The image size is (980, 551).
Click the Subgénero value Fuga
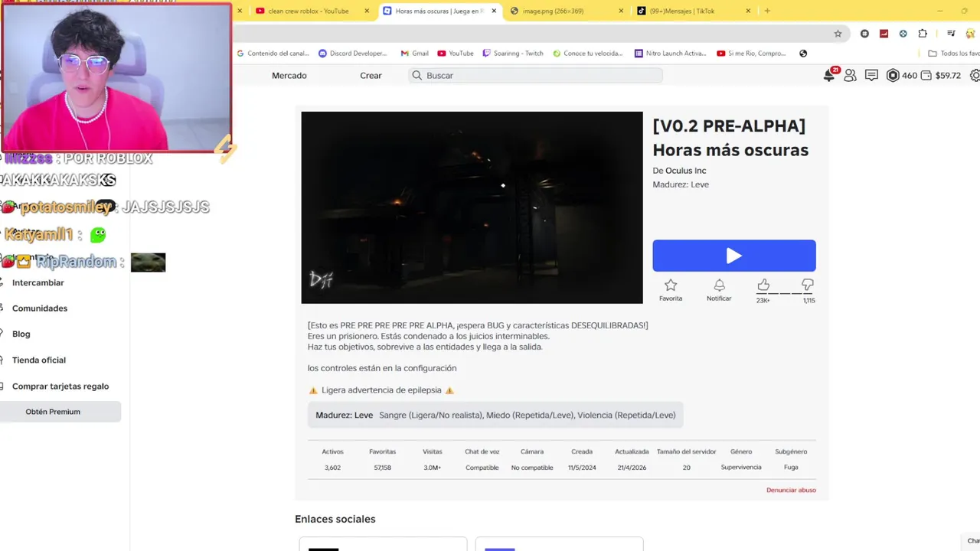(791, 468)
